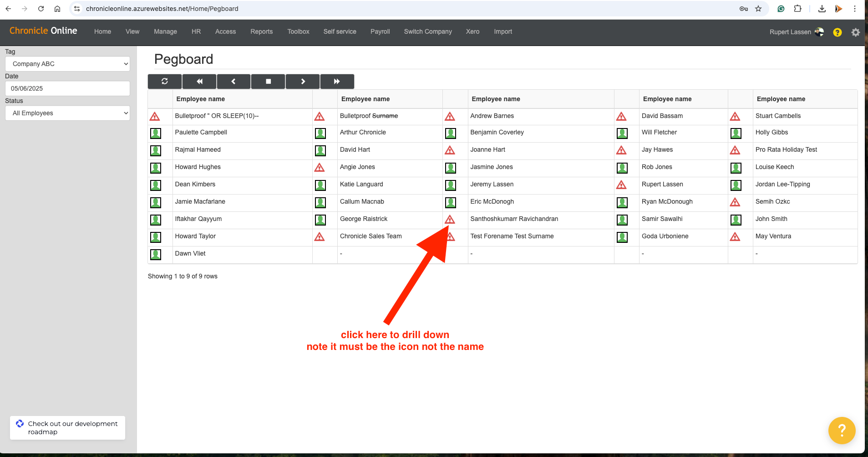
Task: Click the warning icon beside Angie Jones
Action: 320,168
